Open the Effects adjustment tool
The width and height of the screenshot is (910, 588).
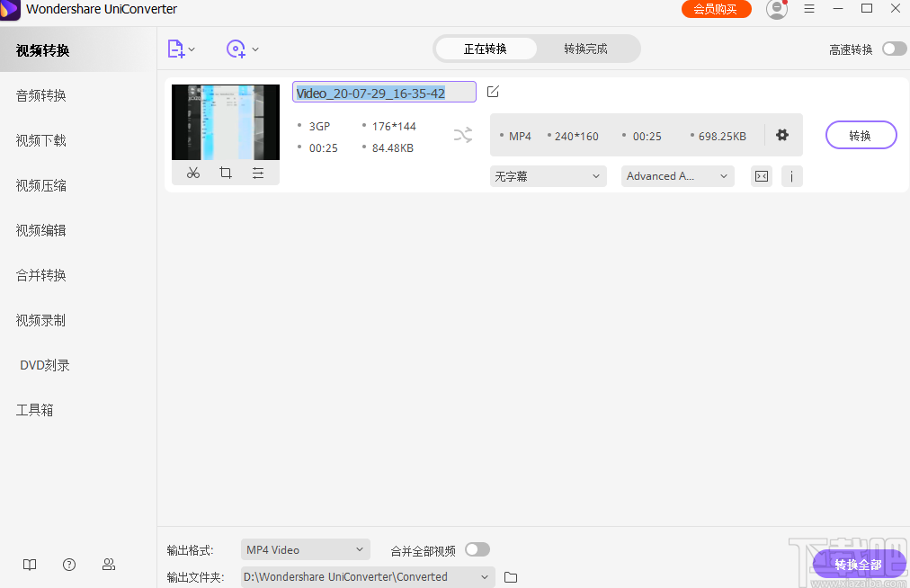(x=259, y=173)
